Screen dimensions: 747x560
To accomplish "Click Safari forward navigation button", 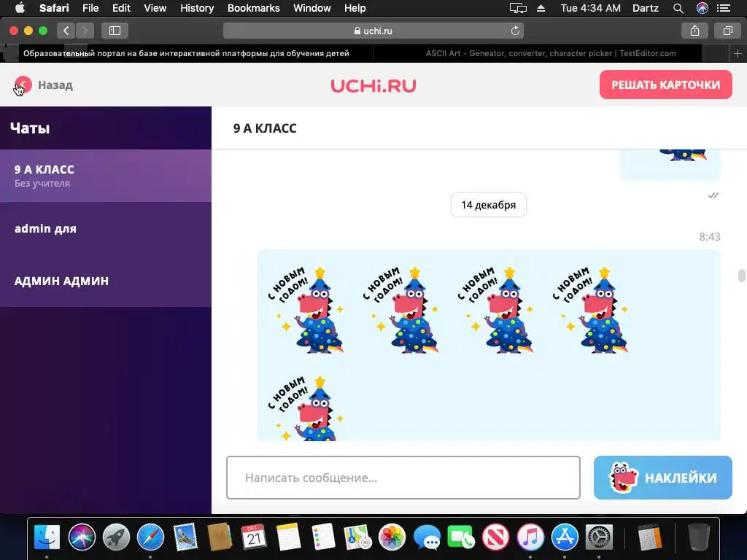I will (x=85, y=31).
